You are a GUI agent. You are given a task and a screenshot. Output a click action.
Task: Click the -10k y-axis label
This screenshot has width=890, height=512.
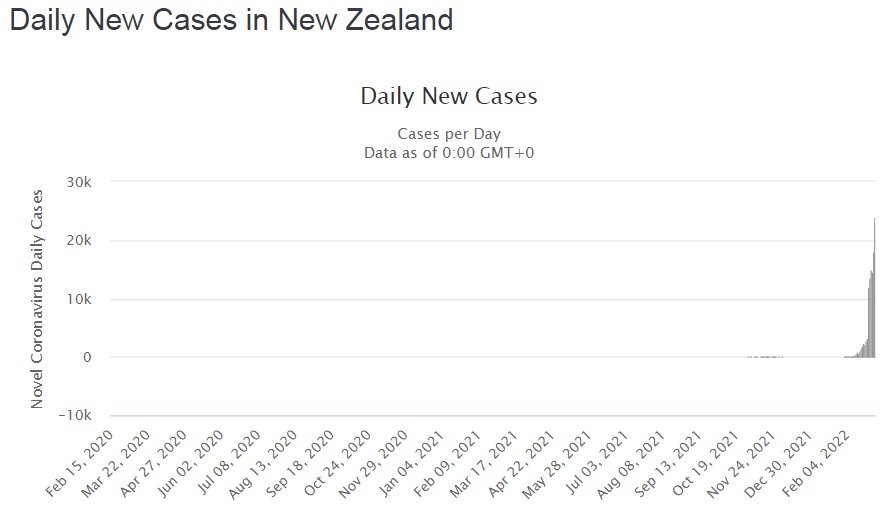pos(75,415)
